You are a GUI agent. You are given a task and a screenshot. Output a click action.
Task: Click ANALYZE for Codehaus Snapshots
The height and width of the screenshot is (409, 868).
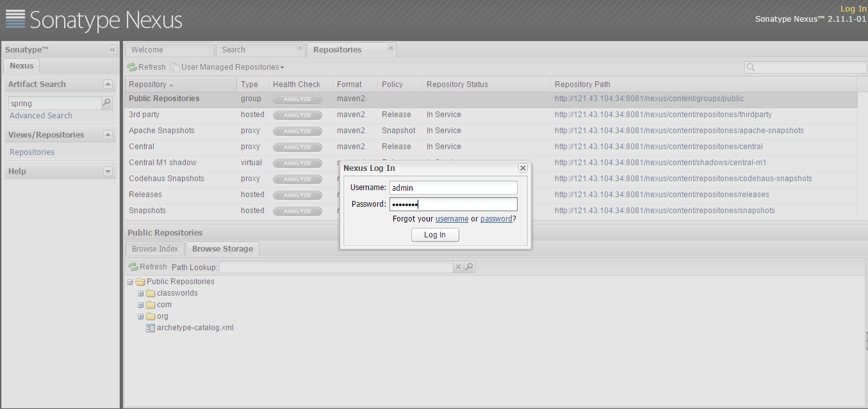click(x=297, y=179)
